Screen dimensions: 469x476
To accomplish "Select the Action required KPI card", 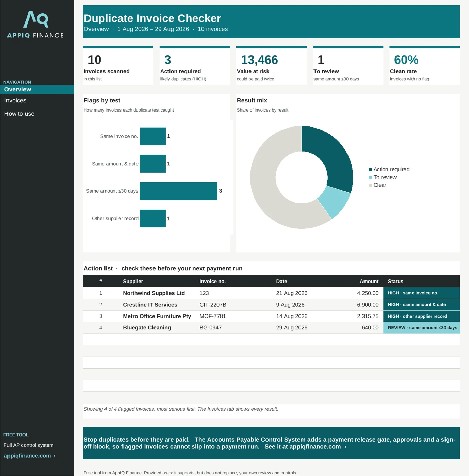I will point(195,66).
